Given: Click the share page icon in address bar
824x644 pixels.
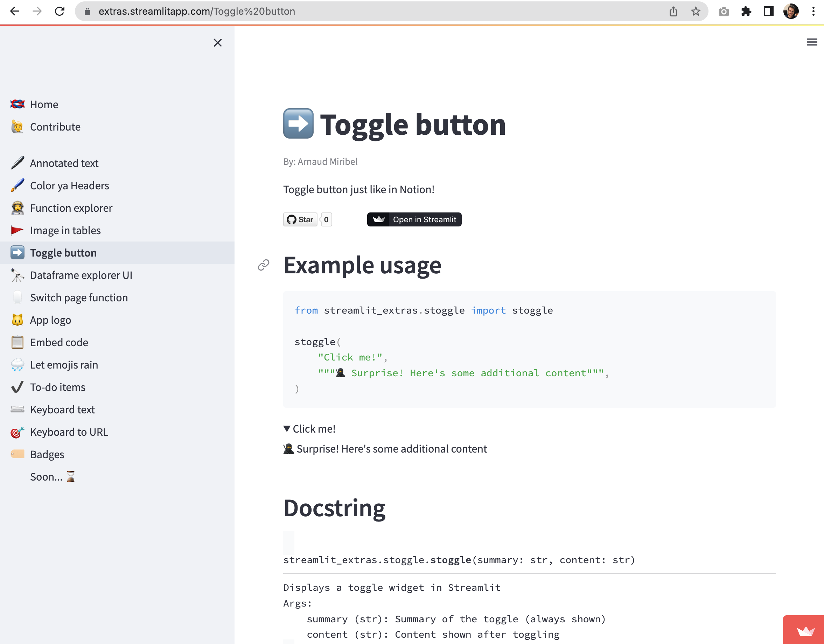Looking at the screenshot, I should point(673,11).
